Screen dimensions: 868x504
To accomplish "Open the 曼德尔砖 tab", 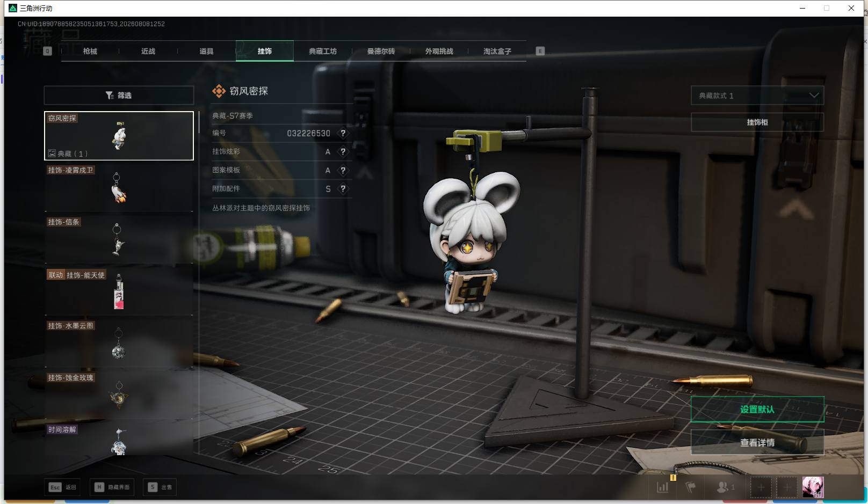I will click(x=381, y=51).
